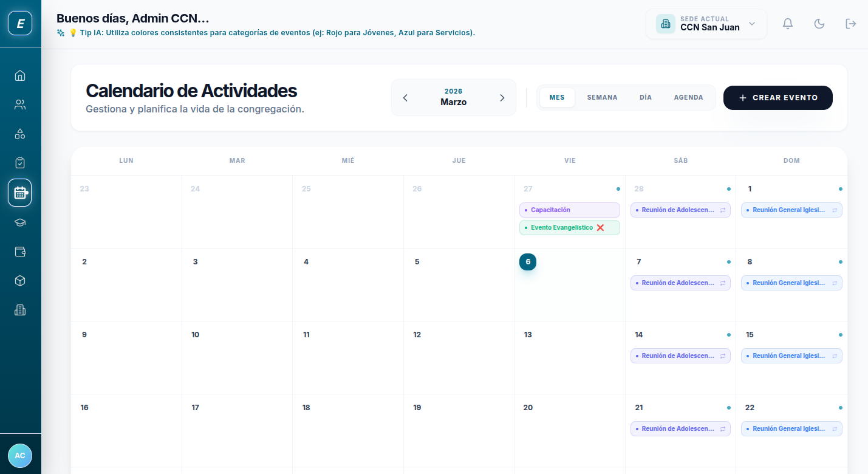Click the AC avatar at sidebar bottom
868x474 pixels.
click(20, 456)
